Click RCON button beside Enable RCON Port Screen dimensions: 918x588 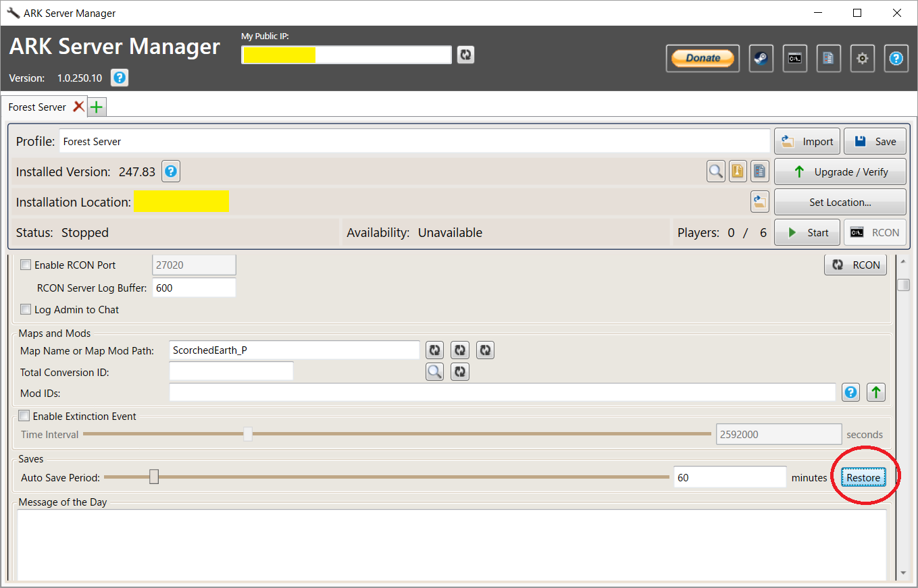pyautogui.click(x=856, y=265)
